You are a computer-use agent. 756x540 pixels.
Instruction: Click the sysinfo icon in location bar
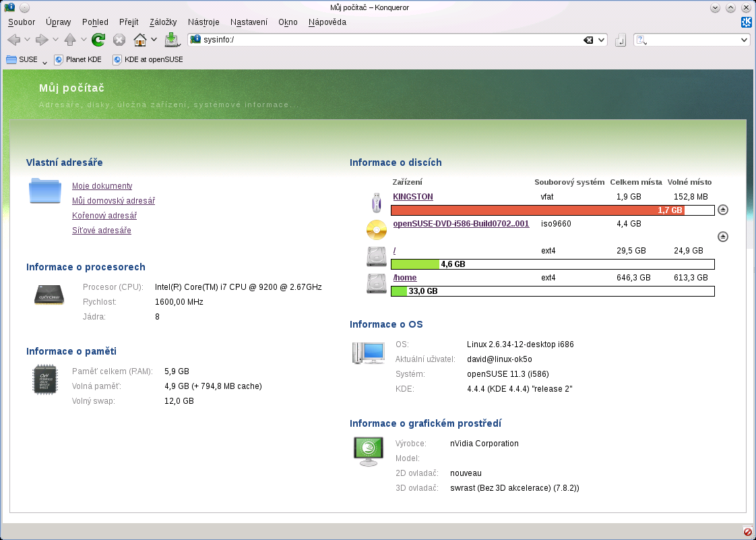195,40
